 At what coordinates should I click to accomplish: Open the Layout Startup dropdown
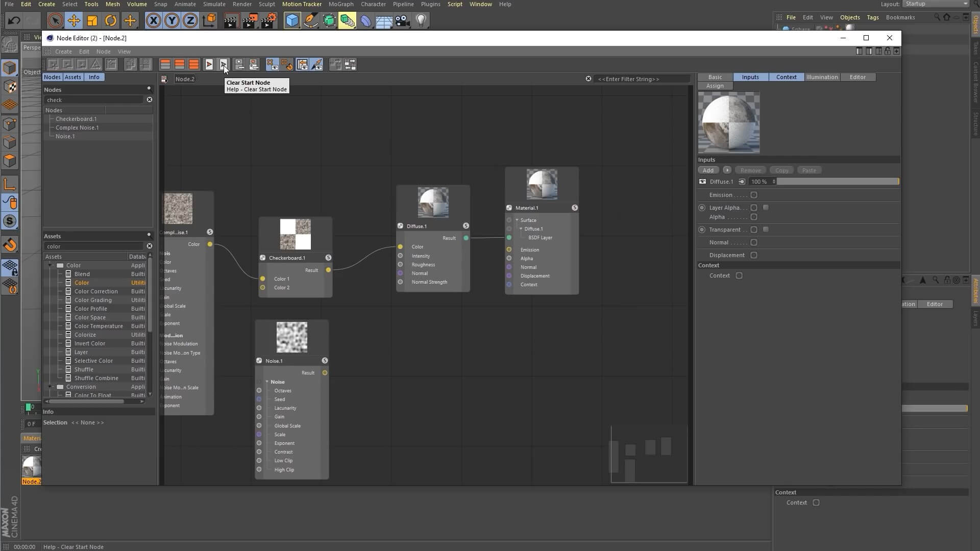pos(936,4)
